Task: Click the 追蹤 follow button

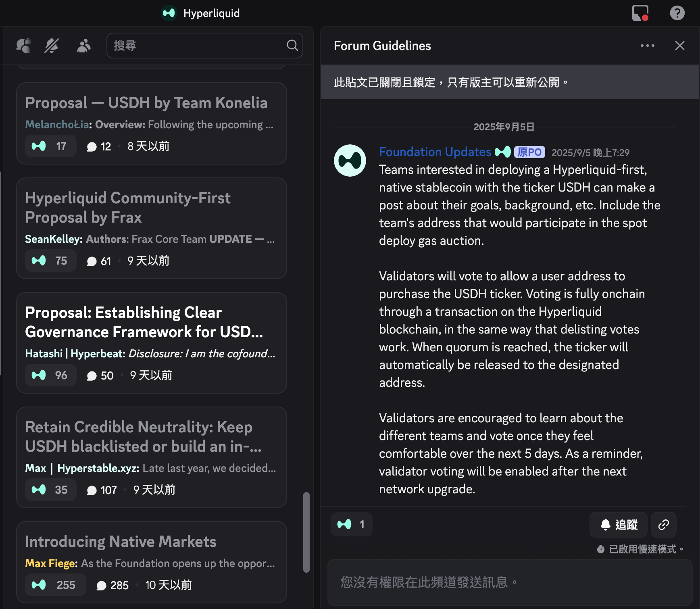Action: (x=619, y=525)
